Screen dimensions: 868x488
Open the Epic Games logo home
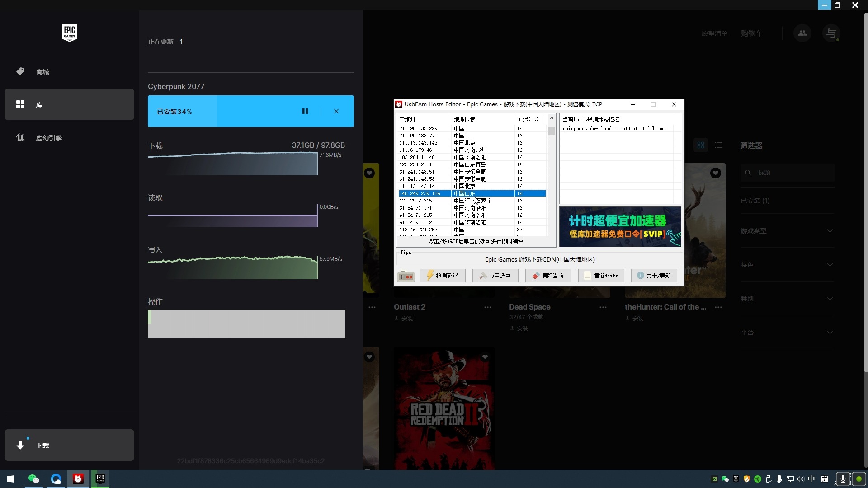[69, 33]
